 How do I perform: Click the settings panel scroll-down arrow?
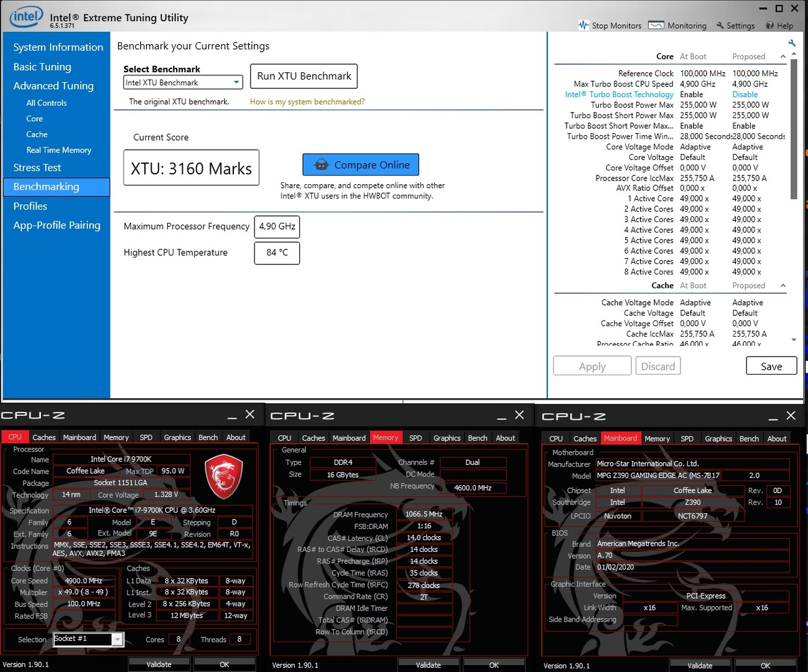[x=794, y=340]
